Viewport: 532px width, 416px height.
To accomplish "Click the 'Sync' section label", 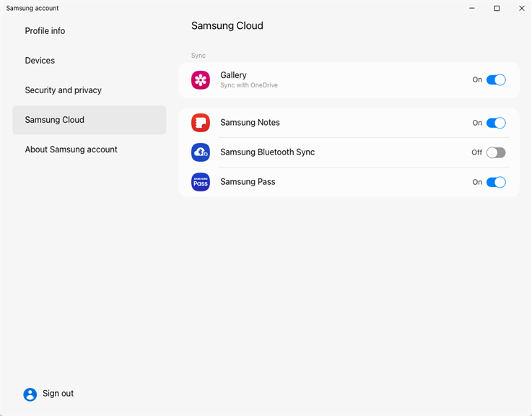I will pos(198,56).
